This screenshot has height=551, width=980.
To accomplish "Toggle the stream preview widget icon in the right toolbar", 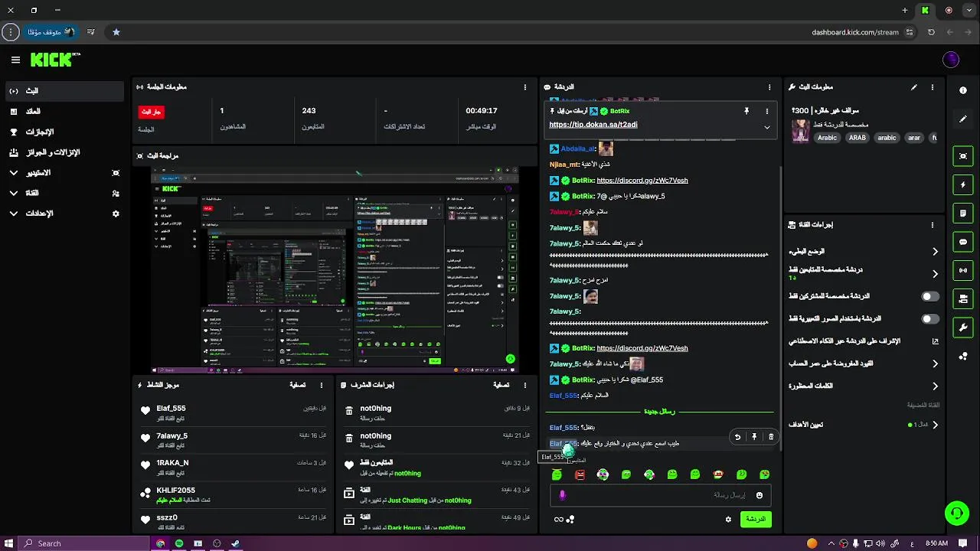I will [963, 156].
